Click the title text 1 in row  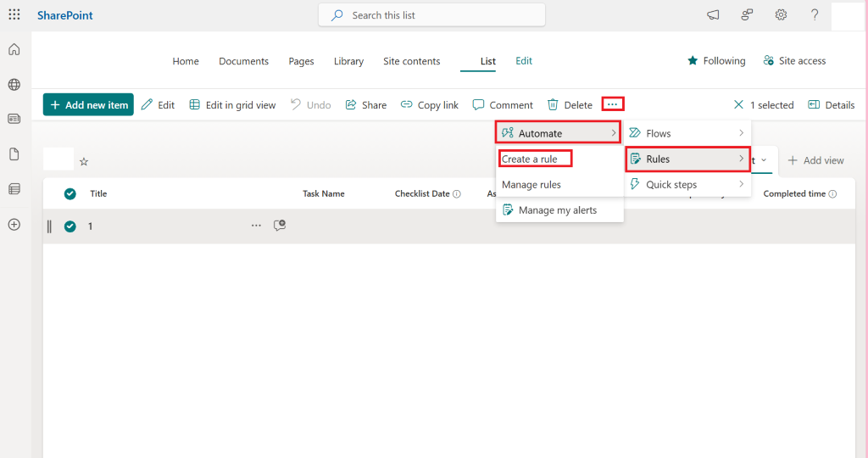coord(90,226)
